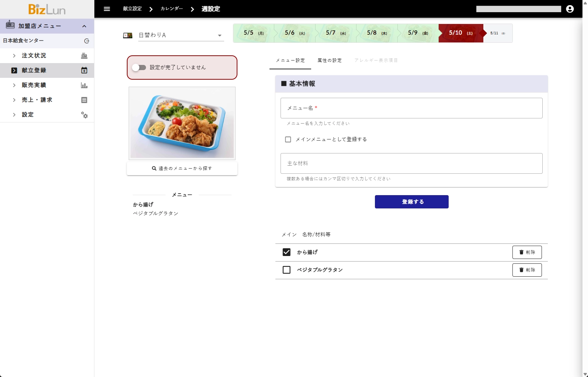Open the hamburger menu icon
Image resolution: width=588 pixels, height=377 pixels.
pyautogui.click(x=107, y=9)
